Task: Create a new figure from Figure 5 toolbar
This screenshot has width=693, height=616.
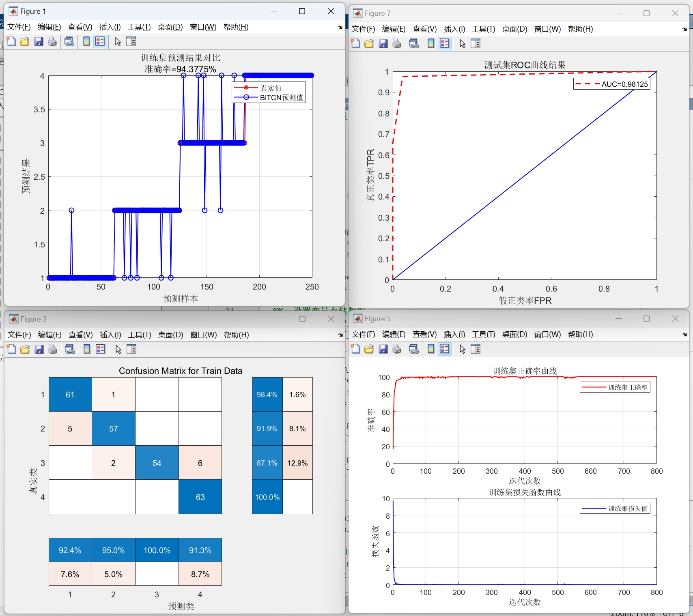Action: click(x=355, y=349)
